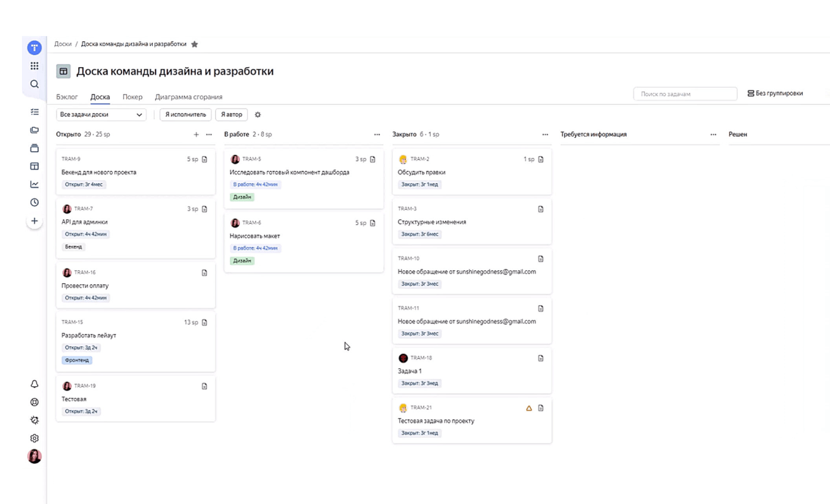Open the 'Все задачи доски' dropdown
Viewport: 830px width, 504px height.
click(x=101, y=115)
